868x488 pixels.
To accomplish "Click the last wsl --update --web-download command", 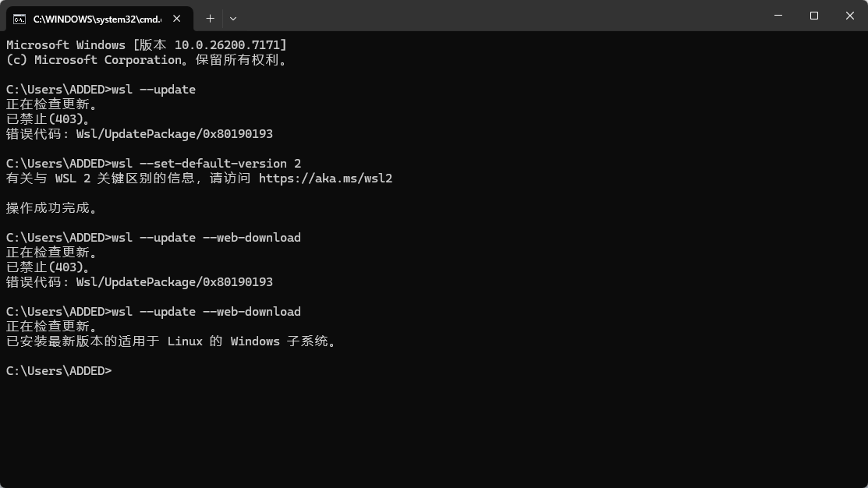I will 207,312.
